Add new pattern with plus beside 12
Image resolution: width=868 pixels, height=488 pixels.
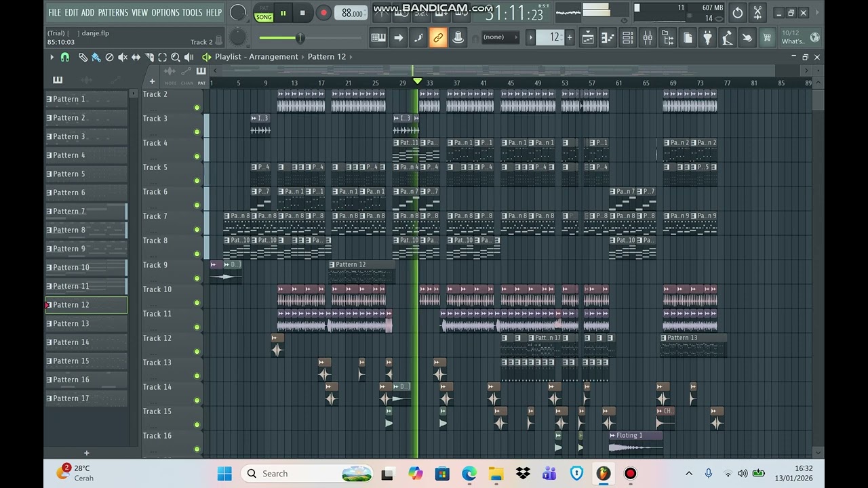570,37
